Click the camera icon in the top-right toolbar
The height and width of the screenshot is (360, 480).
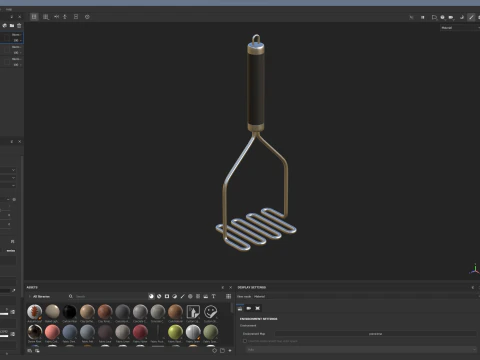pos(451,17)
